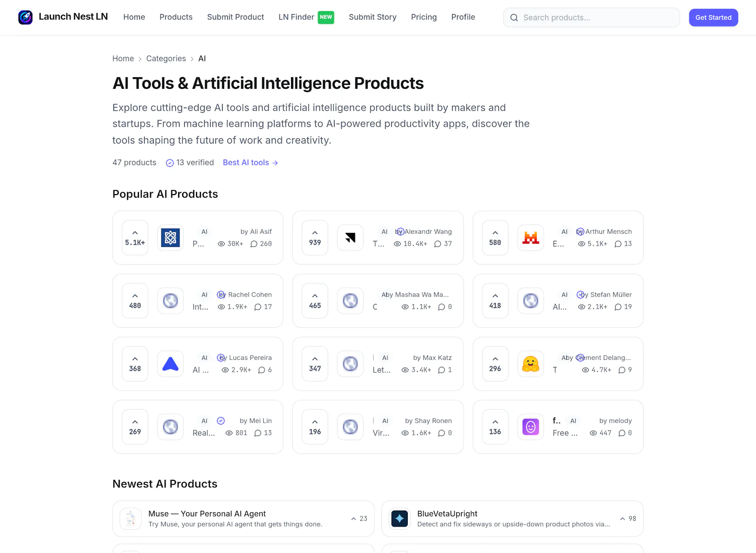Upvote the Clement Delangue product with 296 votes
Viewport: 756px width, 553px height.
pyautogui.click(x=495, y=364)
